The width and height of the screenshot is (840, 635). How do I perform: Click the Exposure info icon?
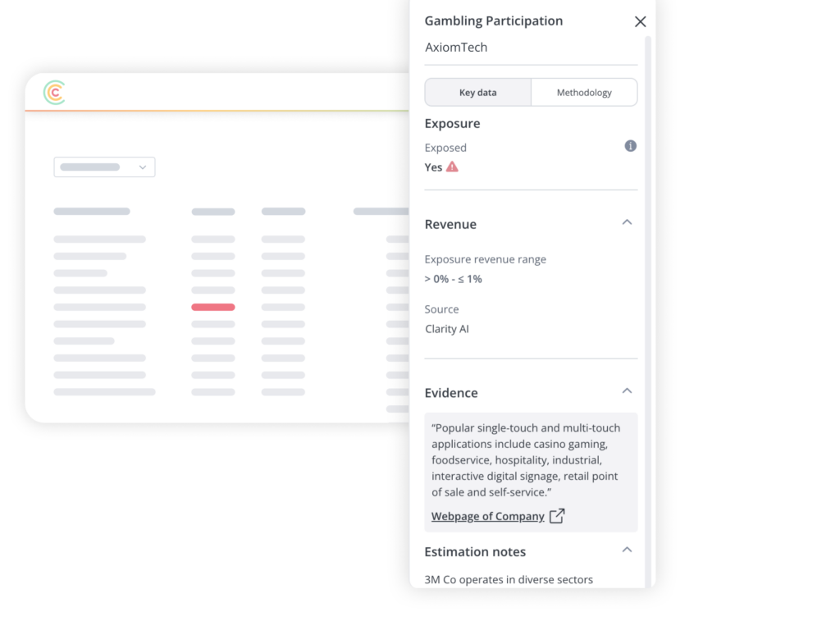[x=630, y=146]
